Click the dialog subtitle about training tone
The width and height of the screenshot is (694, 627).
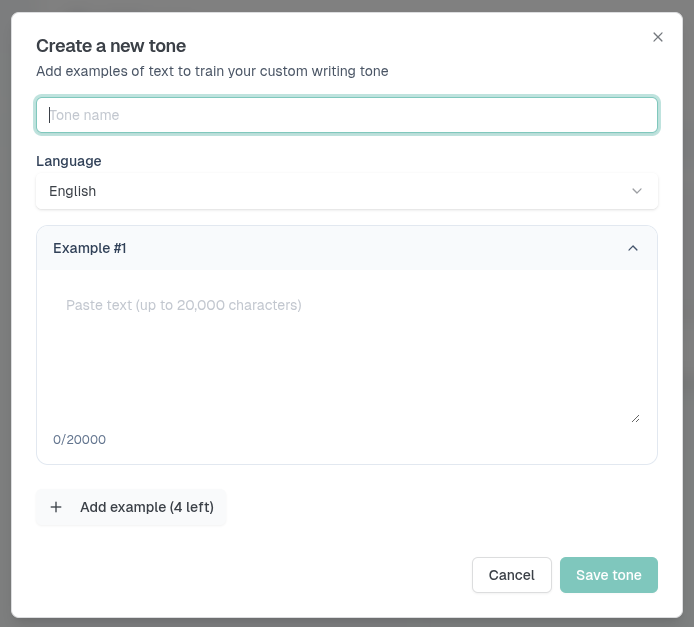[x=212, y=71]
